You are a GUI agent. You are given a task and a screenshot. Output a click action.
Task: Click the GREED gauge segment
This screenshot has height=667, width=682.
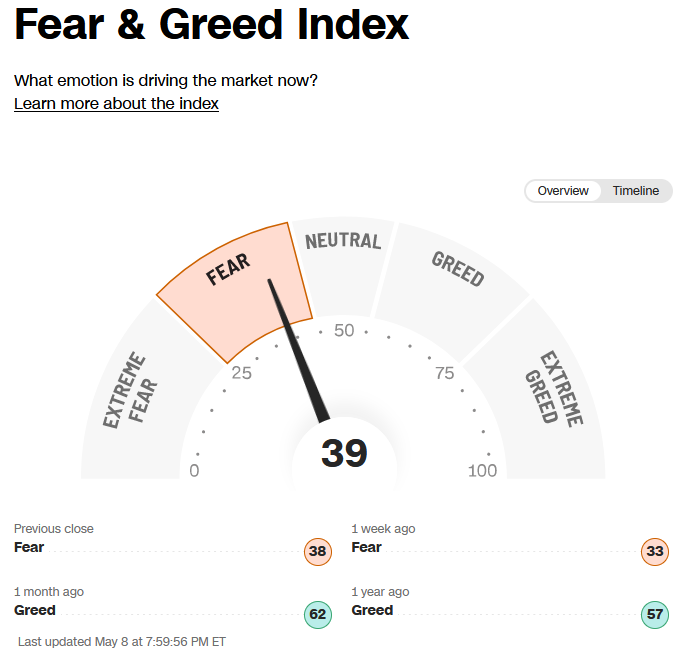[x=452, y=289]
